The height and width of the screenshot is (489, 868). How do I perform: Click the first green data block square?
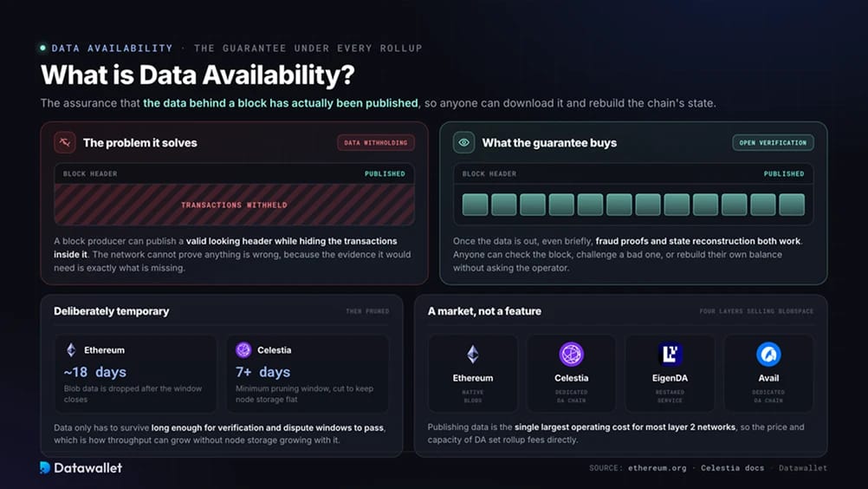pos(475,205)
